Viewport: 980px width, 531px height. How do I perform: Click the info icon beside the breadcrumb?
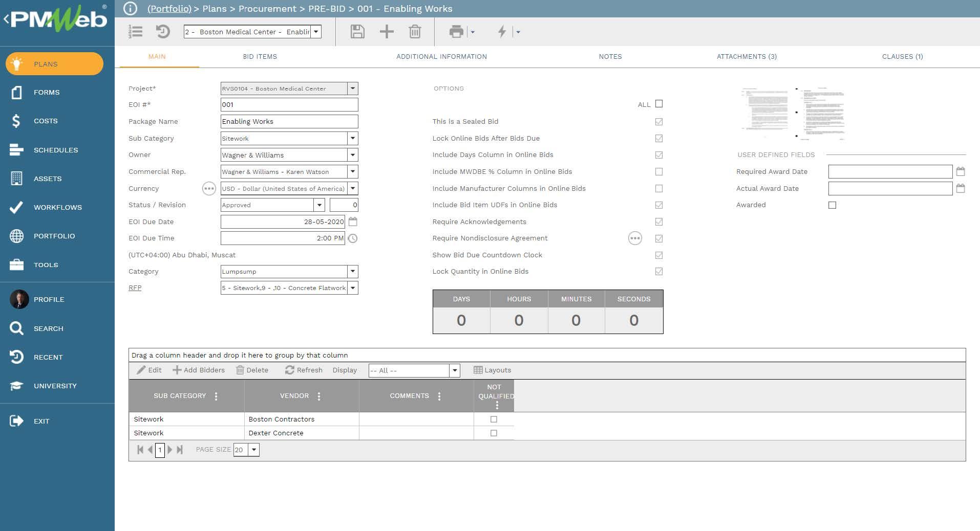(x=131, y=9)
